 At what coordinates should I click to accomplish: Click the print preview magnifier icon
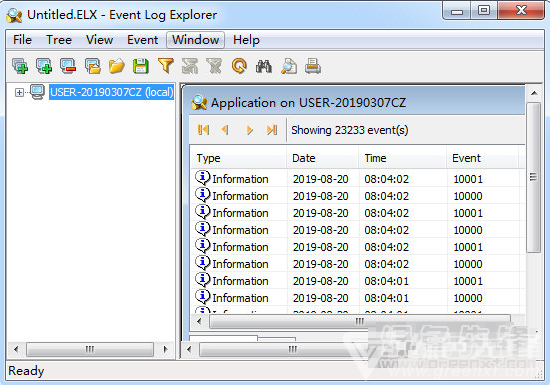(289, 66)
